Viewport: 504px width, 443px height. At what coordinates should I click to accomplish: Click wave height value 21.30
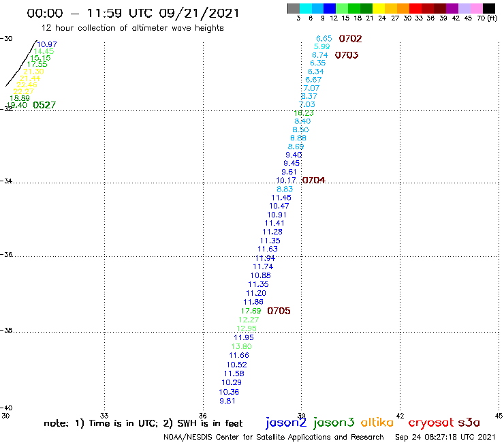click(x=34, y=72)
